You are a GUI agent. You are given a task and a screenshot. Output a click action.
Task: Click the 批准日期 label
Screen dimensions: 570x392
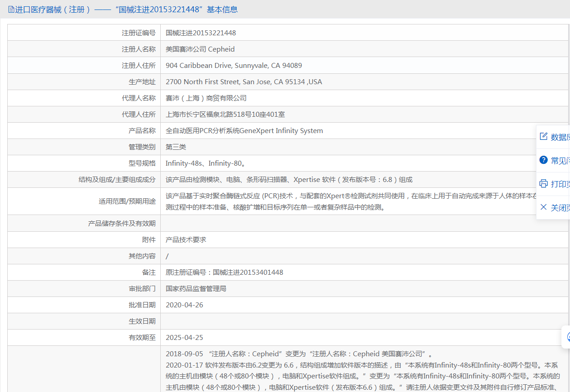coord(142,305)
